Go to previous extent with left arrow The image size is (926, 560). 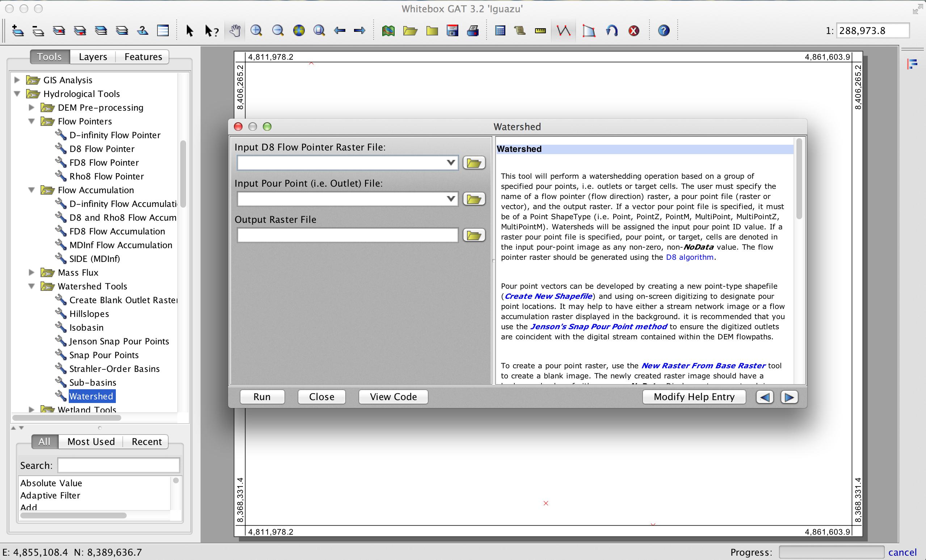click(339, 30)
